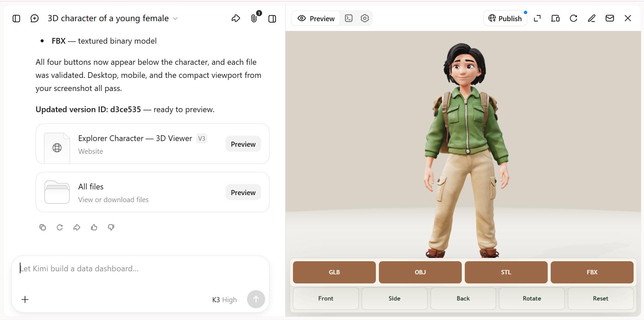The height and width of the screenshot is (320, 644).
Task: Start a new chat with the plus bubble icon
Action: tap(35, 18)
